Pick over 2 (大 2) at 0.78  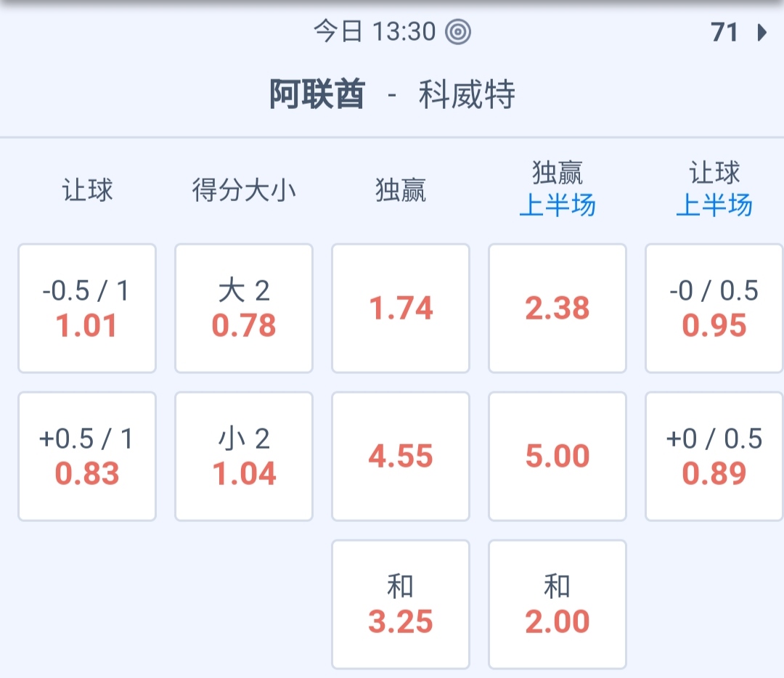[x=244, y=309]
